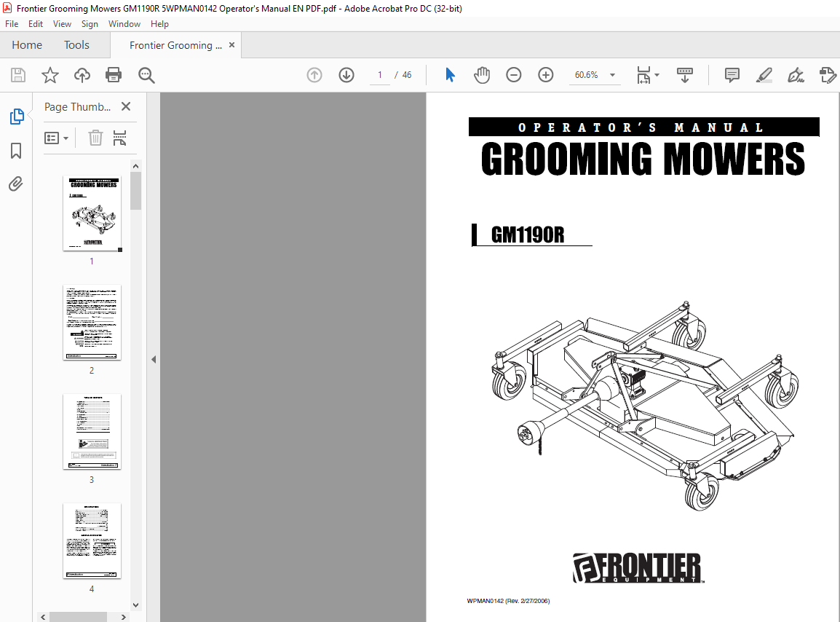Go to the next page arrow
Screen dimensions: 840x622
[x=346, y=75]
